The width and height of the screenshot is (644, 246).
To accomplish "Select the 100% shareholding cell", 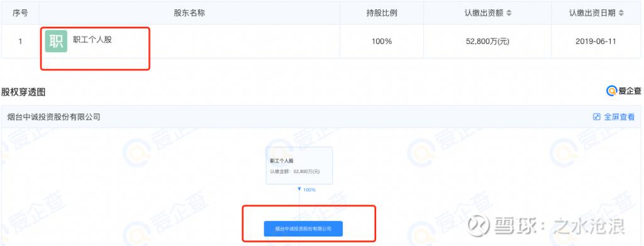I will coord(382,42).
